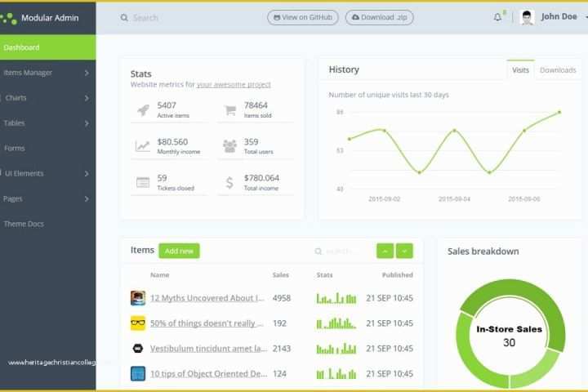The height and width of the screenshot is (392, 588).
Task: Click the John Doe user name
Action: point(559,16)
